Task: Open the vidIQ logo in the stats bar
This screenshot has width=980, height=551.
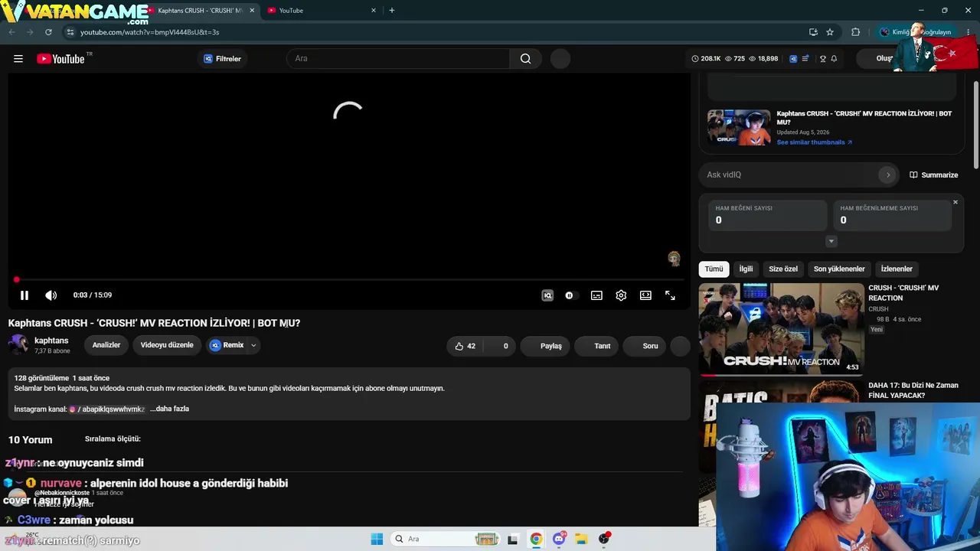Action: [x=793, y=59]
